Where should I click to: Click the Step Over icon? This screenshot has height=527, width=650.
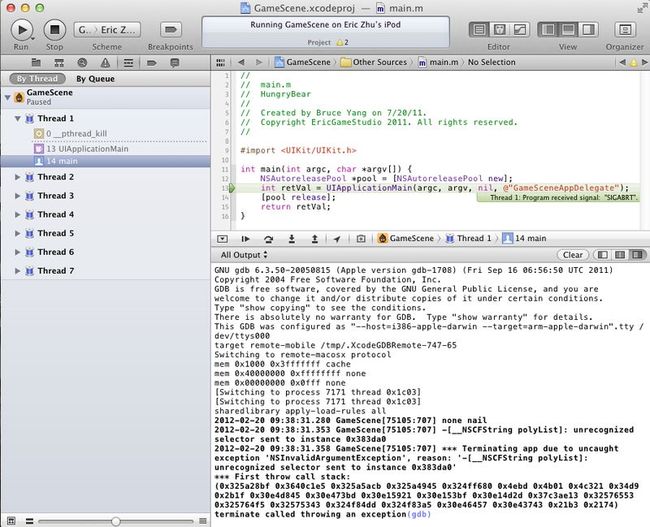269,239
